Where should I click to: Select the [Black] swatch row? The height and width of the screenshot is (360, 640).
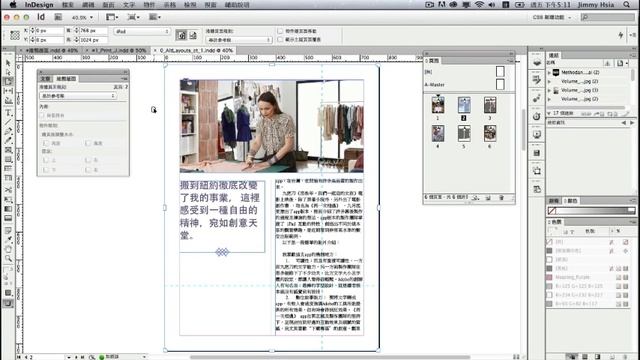(x=589, y=268)
